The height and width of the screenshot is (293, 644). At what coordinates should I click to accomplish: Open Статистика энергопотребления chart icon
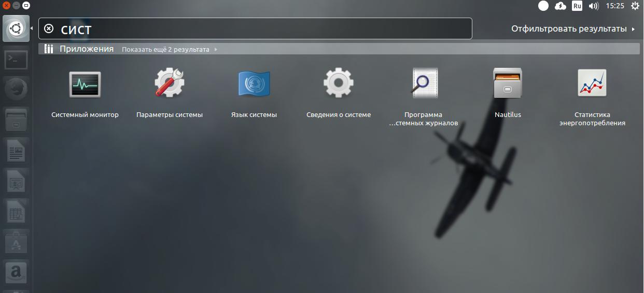pos(592,83)
